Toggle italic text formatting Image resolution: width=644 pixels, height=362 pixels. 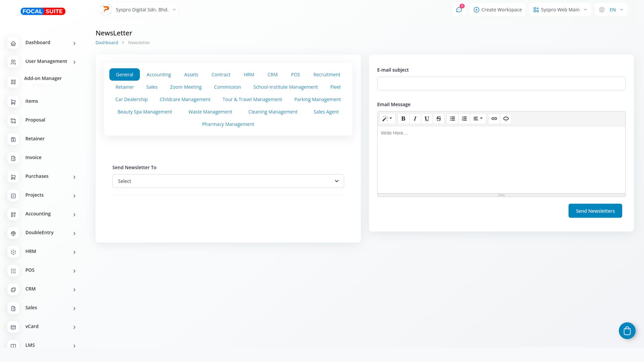pos(415,119)
